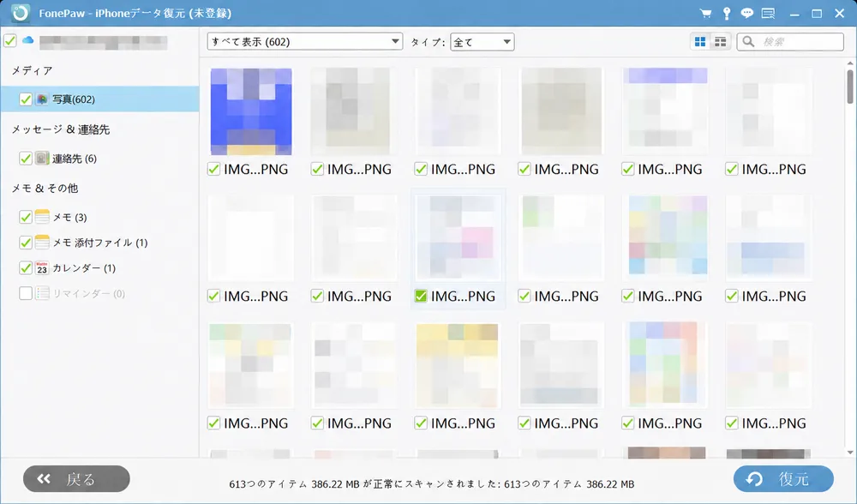The image size is (857, 504).
Task: Click the calendar icon for カレンダー
Action: coord(42,267)
